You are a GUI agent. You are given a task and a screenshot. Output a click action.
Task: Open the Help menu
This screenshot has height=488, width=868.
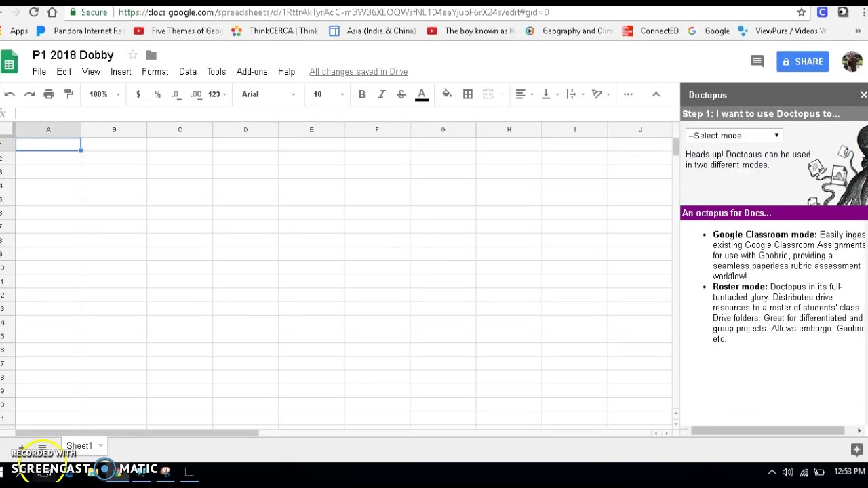(x=286, y=71)
